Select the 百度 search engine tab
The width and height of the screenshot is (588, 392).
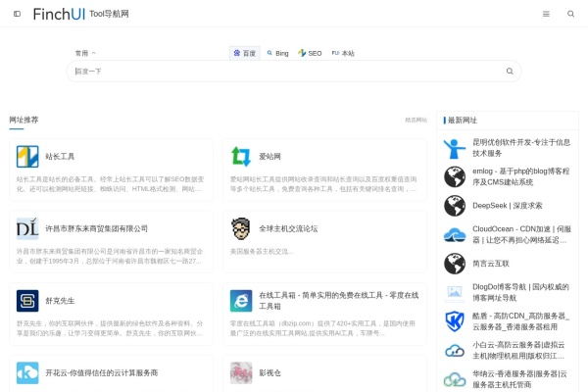point(244,53)
